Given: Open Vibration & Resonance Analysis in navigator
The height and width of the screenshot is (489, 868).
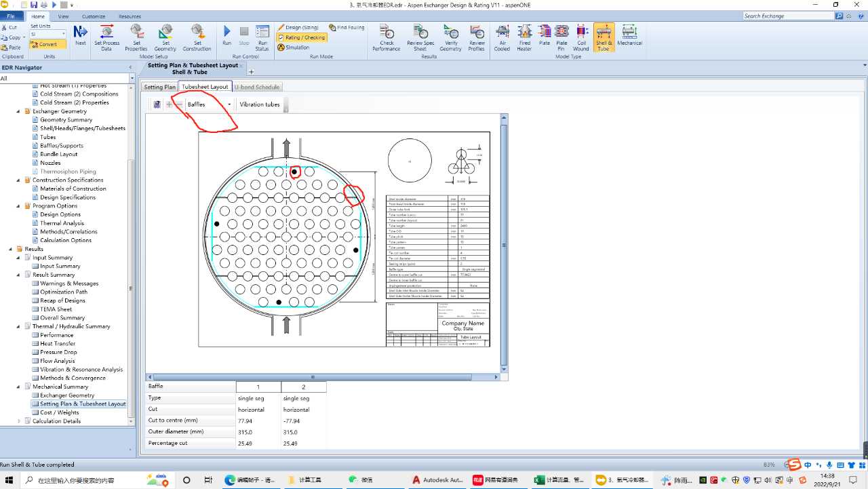Looking at the screenshot, I should pos(81,370).
